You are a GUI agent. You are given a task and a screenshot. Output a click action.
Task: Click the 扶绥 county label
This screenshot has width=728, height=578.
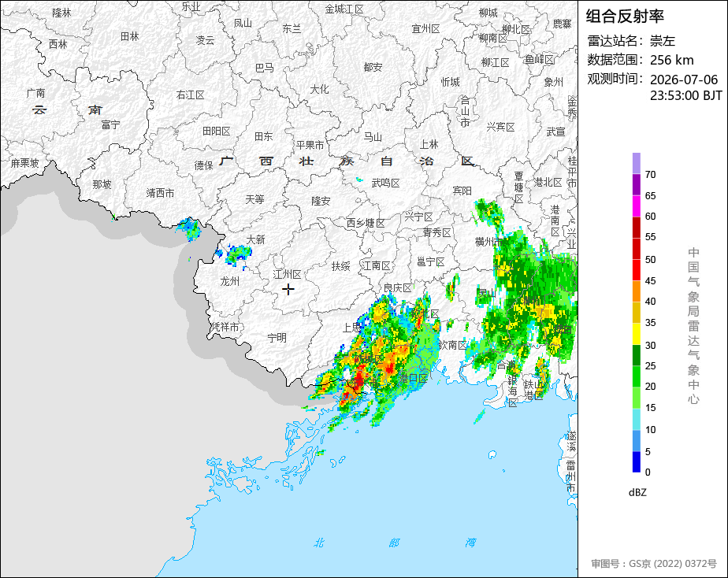[341, 266]
